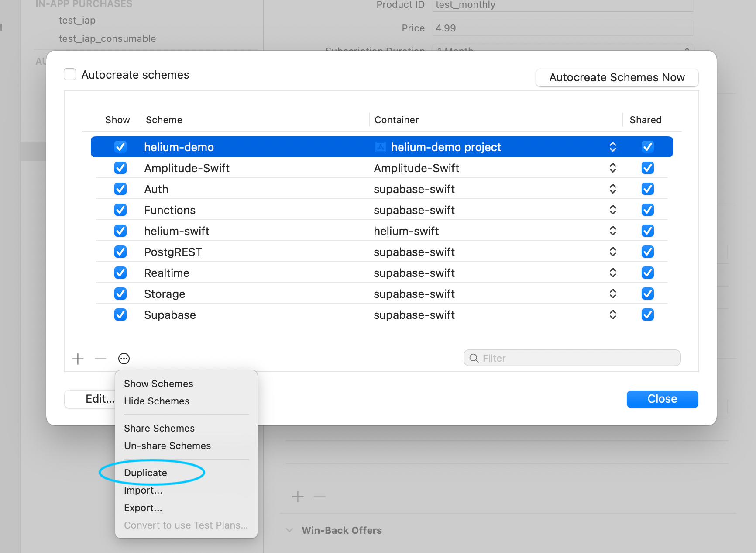Toggle Show checkbox for Realtime scheme

(x=120, y=273)
